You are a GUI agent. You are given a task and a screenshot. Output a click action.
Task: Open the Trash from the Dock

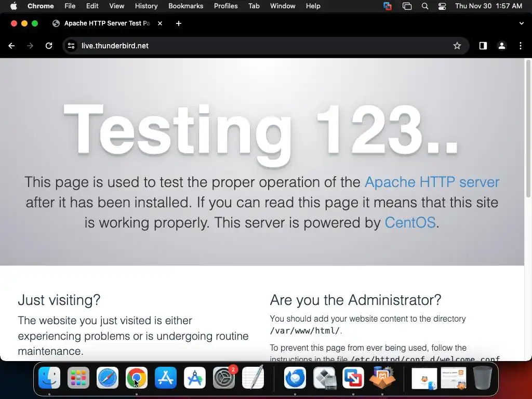483,378
